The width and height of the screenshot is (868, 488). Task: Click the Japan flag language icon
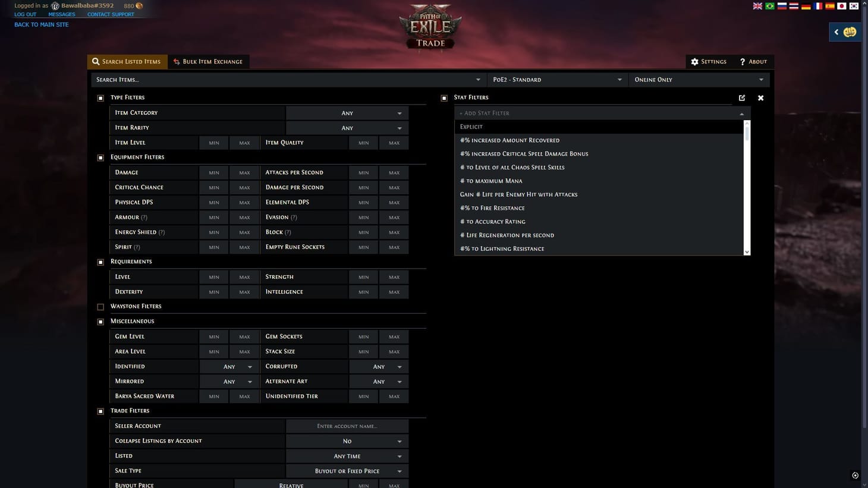(842, 5)
